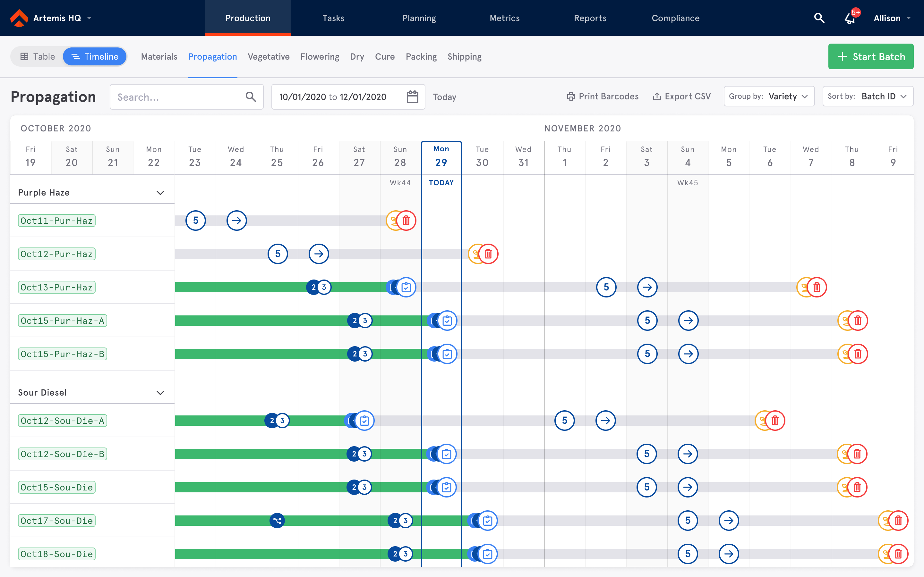Collapse the Purple Haze group

160,193
